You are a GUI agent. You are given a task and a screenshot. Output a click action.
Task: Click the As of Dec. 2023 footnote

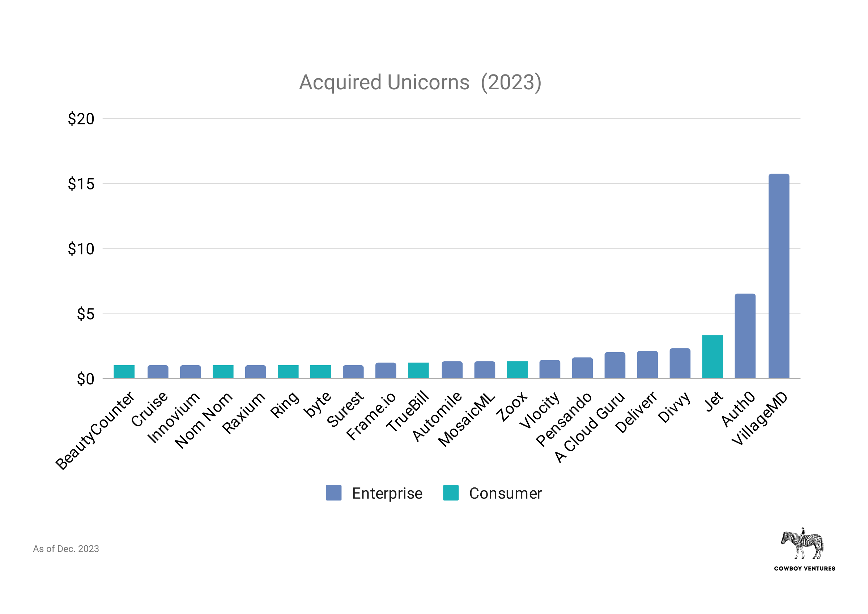click(x=66, y=549)
